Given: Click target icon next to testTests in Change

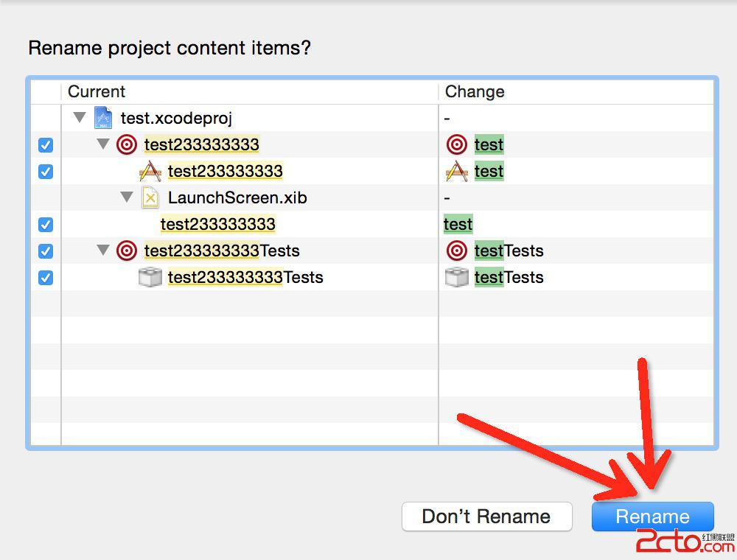Looking at the screenshot, I should tap(457, 251).
